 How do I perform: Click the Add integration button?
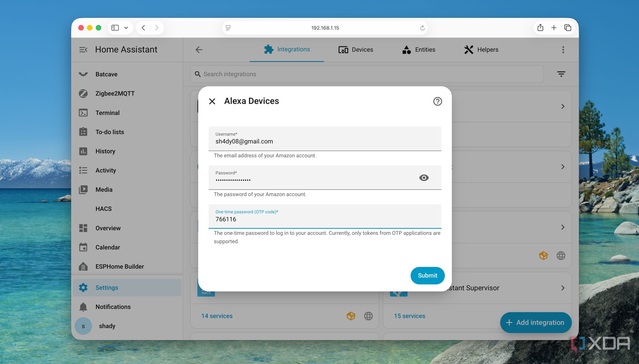click(536, 322)
